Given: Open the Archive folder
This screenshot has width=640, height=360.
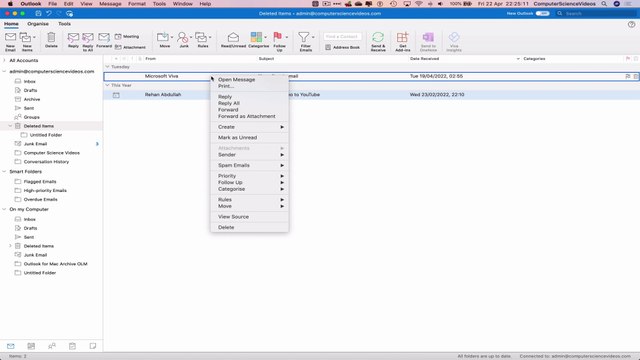Looking at the screenshot, I should pos(32,99).
